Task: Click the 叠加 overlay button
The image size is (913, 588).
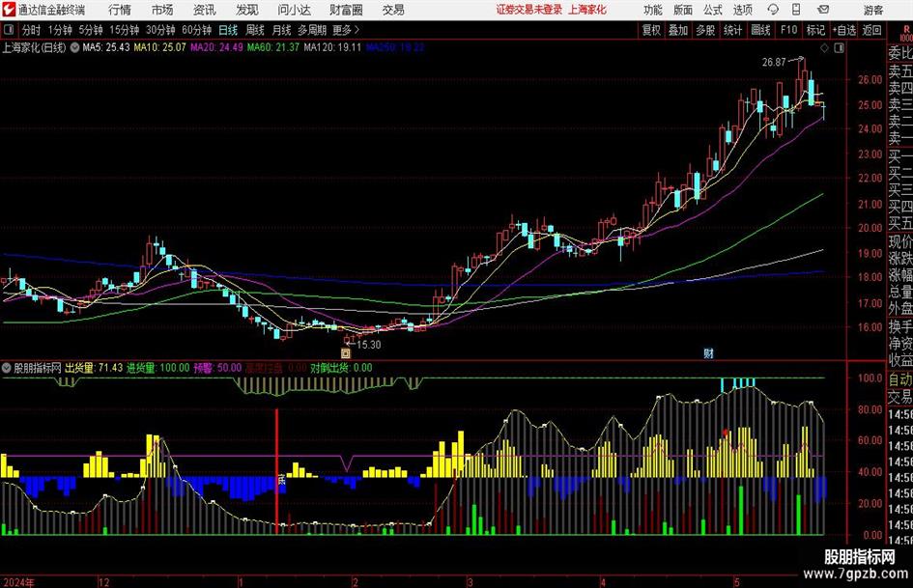Action: point(678,30)
